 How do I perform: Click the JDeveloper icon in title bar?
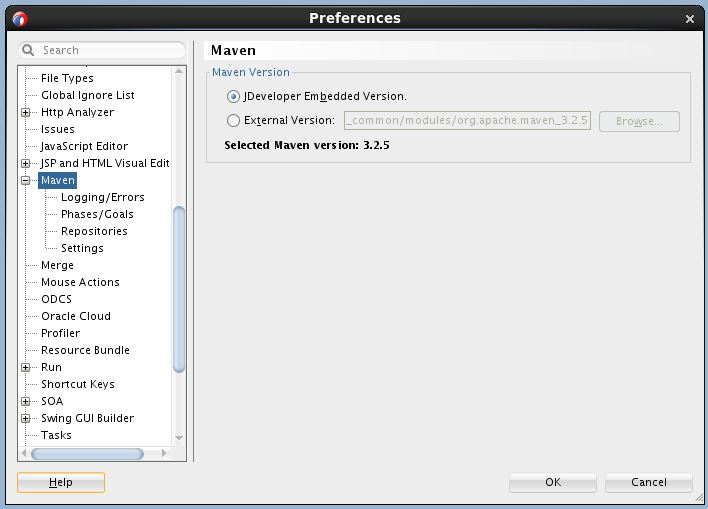pyautogui.click(x=20, y=18)
